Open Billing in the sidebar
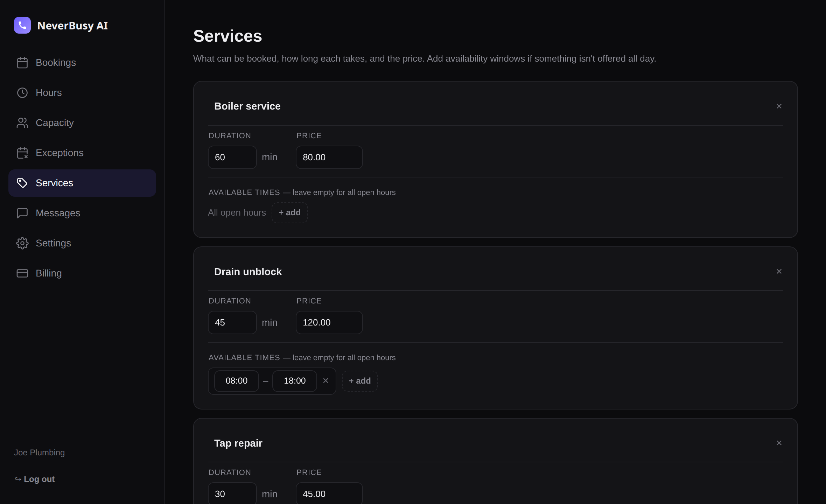826x504 pixels. [x=82, y=273]
